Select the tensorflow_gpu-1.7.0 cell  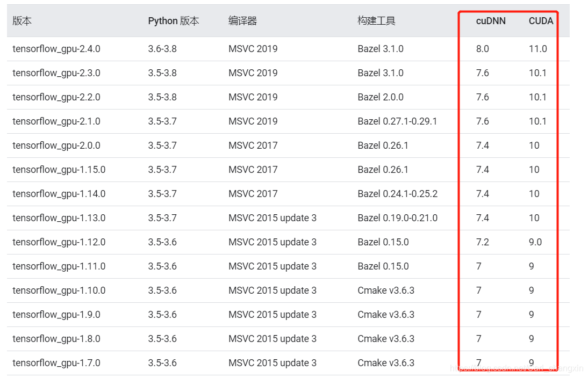tap(56, 363)
